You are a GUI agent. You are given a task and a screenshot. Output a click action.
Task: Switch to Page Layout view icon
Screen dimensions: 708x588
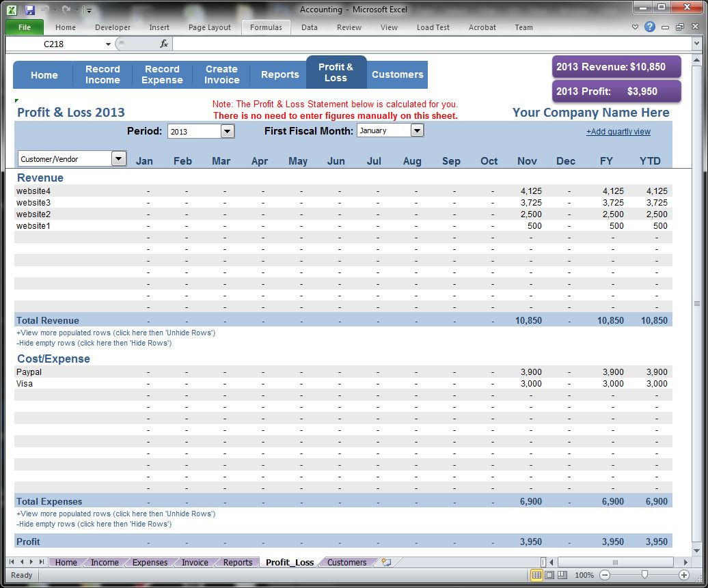coord(549,575)
